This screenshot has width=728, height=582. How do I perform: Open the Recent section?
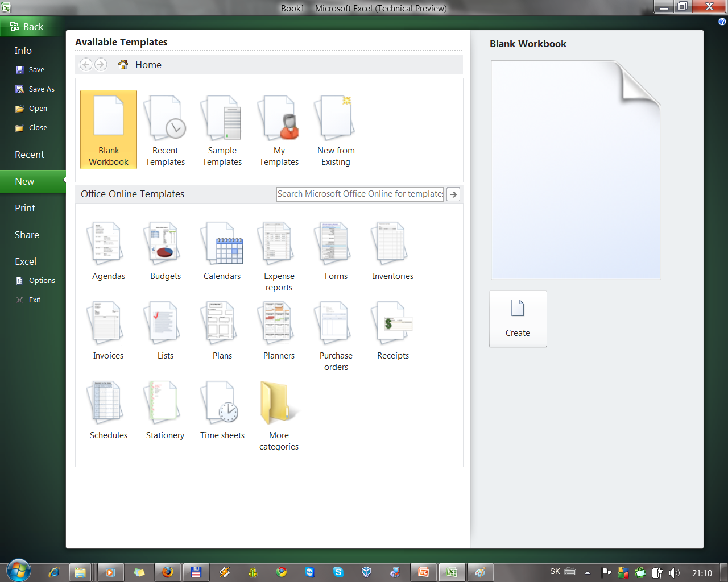click(30, 155)
